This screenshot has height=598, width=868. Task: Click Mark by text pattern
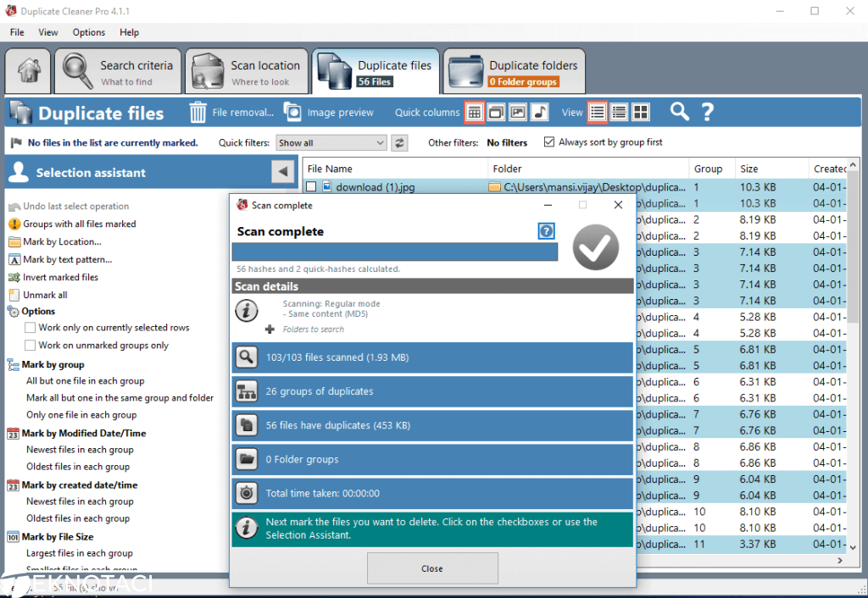[68, 259]
